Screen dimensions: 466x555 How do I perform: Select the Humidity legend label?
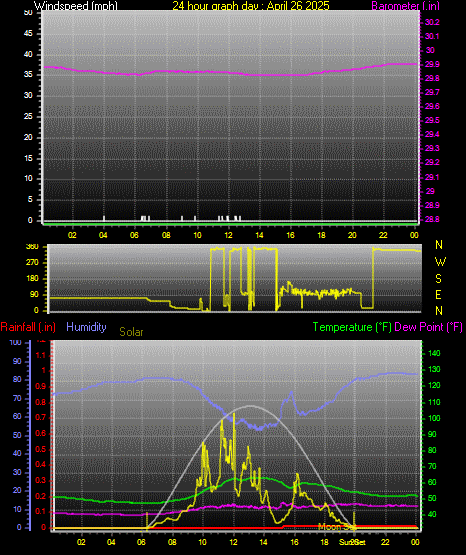tap(86, 327)
